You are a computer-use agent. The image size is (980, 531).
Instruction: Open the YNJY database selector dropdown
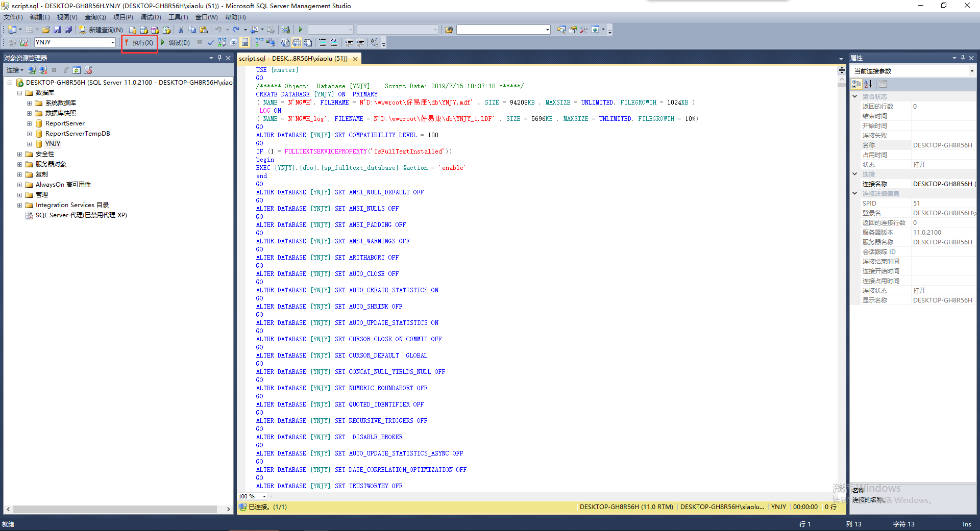pyautogui.click(x=113, y=42)
